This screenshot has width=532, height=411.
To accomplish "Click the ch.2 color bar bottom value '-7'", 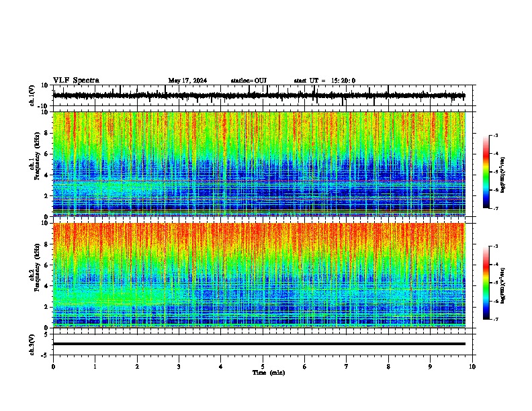I will click(496, 319).
